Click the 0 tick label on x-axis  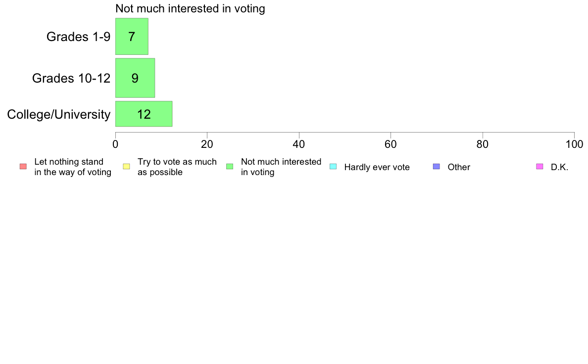point(115,144)
